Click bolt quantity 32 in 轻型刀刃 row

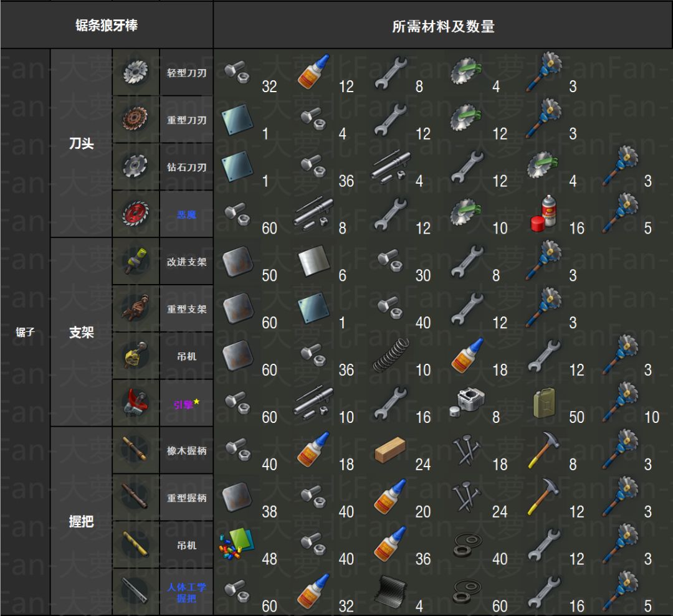click(270, 87)
